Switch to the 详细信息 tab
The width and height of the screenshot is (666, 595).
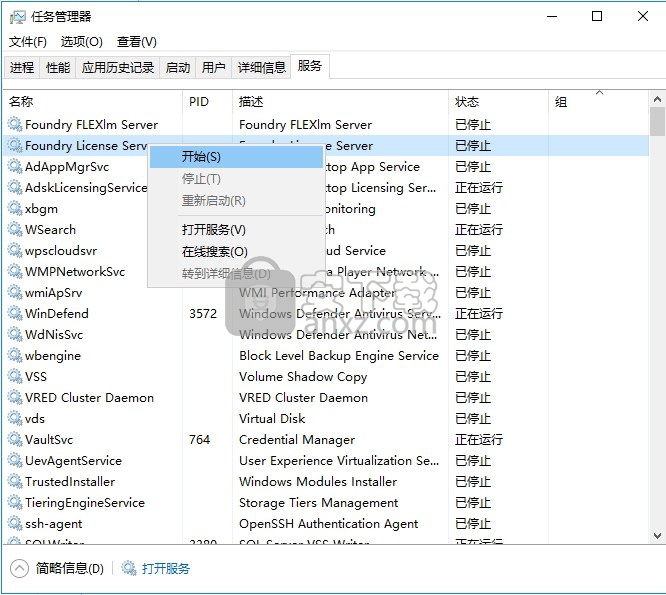click(262, 68)
